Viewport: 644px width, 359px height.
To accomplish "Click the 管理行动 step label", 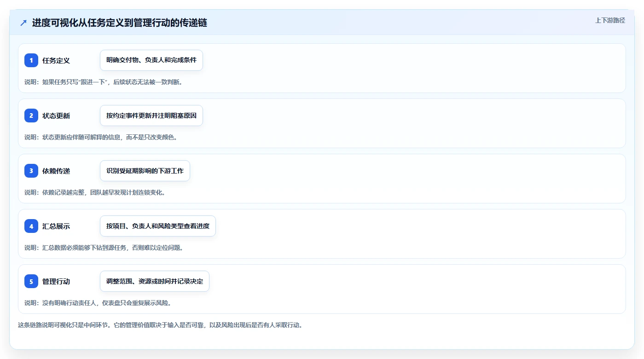I will [x=56, y=281].
